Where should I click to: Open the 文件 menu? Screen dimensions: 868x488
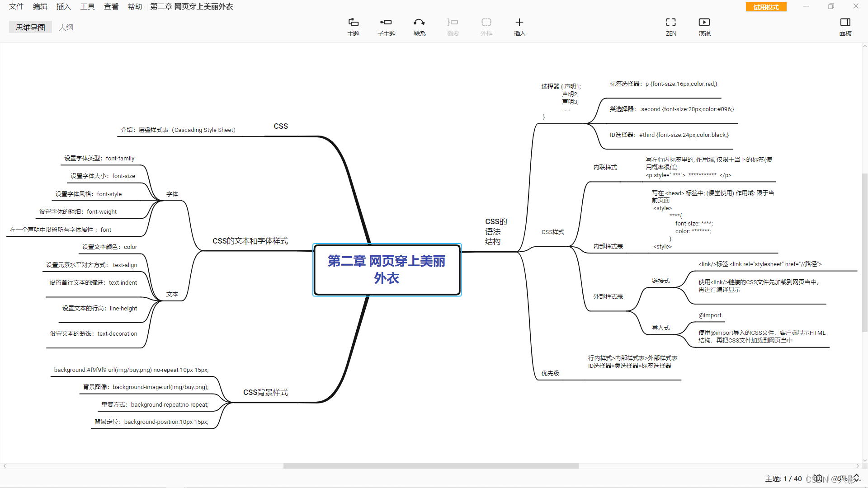[x=16, y=6]
